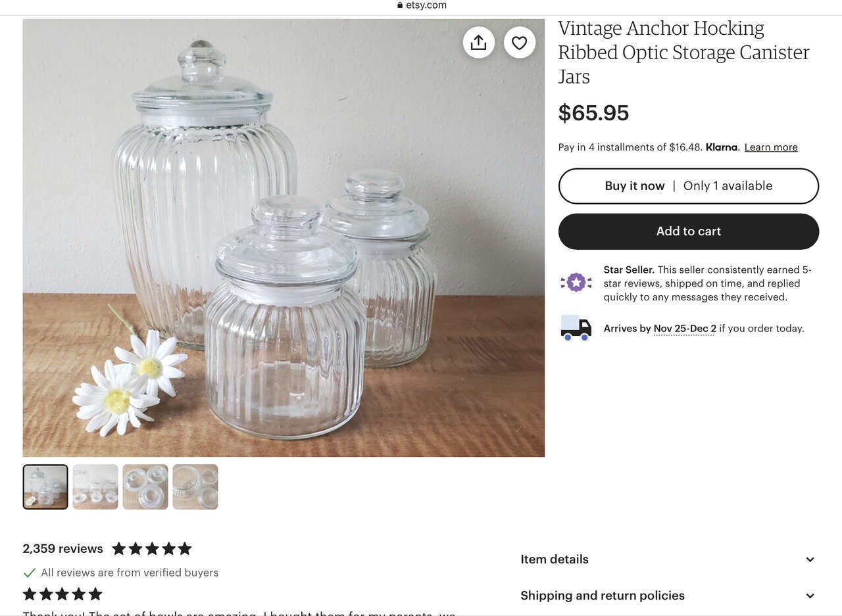Viewport: 842px width, 616px height.
Task: Click the green verified buyers checkmark
Action: click(30, 573)
